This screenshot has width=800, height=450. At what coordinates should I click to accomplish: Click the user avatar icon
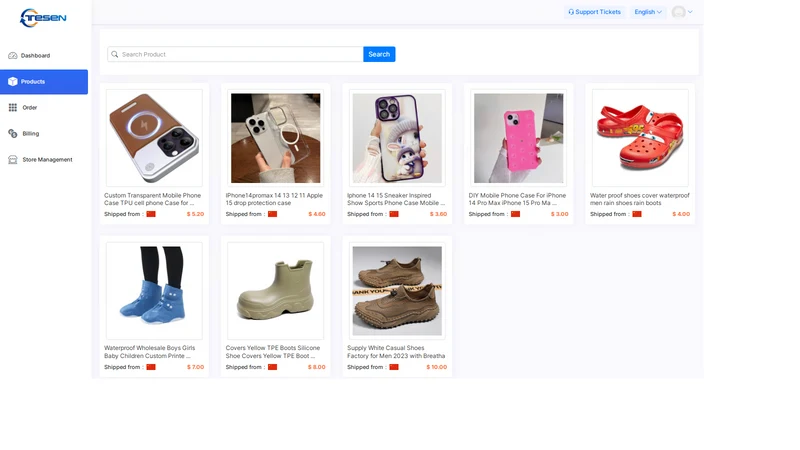678,12
